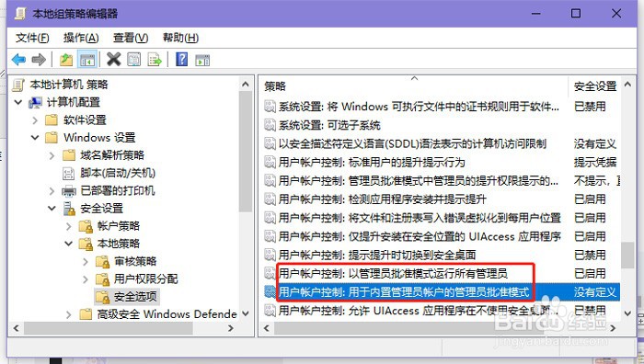Collapse the 安全设置 node
Screen dimensions: 644x364
point(52,209)
